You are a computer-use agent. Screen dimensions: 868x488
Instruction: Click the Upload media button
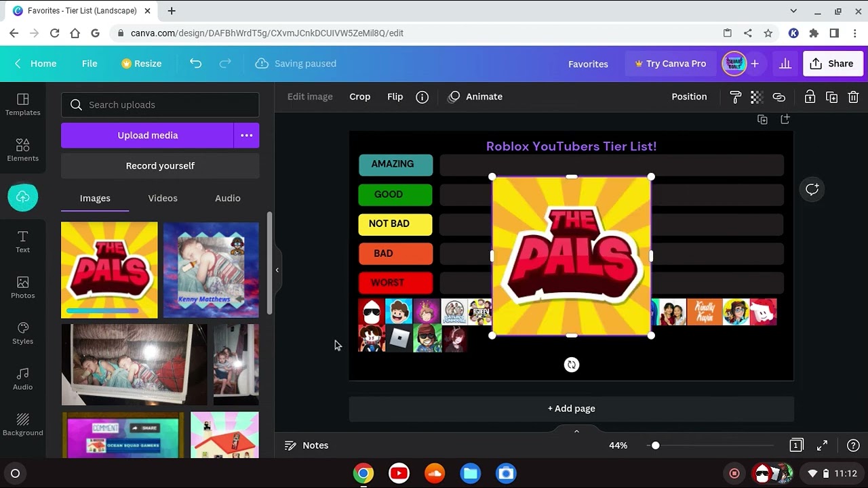click(x=147, y=136)
